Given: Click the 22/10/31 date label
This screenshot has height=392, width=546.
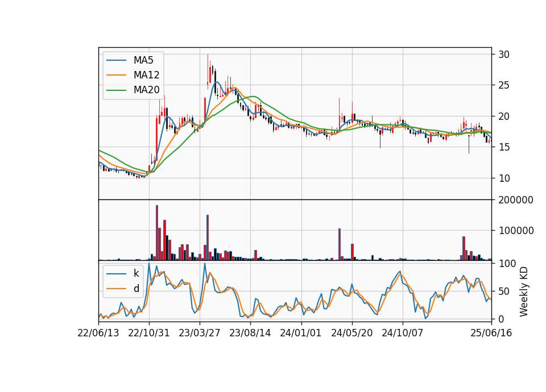Looking at the screenshot, I should pos(148,333).
